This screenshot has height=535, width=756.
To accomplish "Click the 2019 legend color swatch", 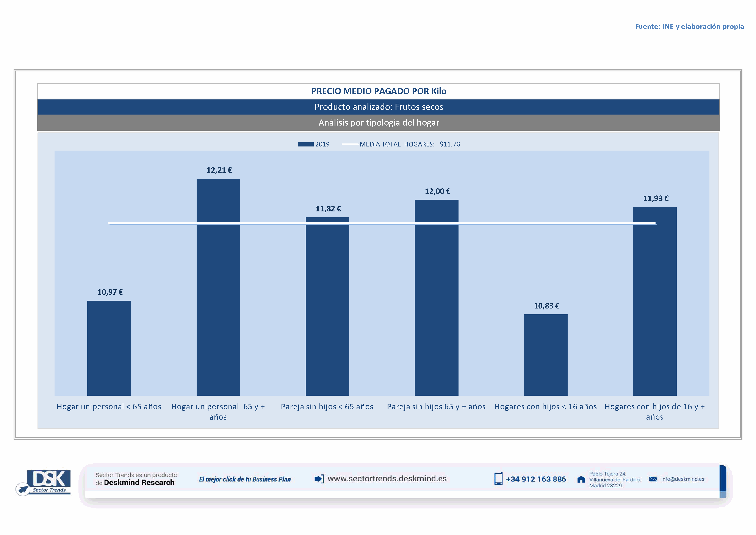I will coord(305,144).
